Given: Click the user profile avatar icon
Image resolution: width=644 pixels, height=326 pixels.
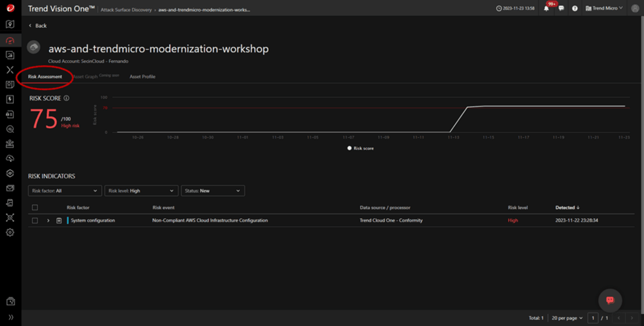Looking at the screenshot, I should pos(635,8).
